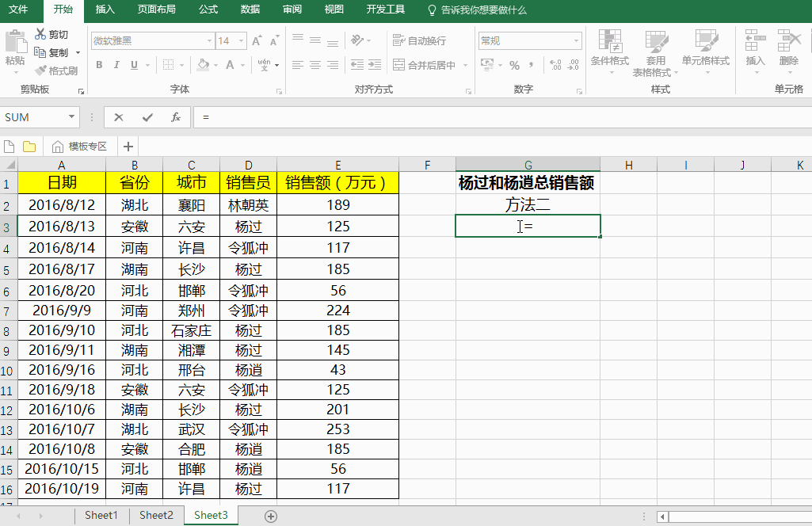812x526 pixels.
Task: Open the Name Box dropdown arrow
Action: click(x=72, y=117)
